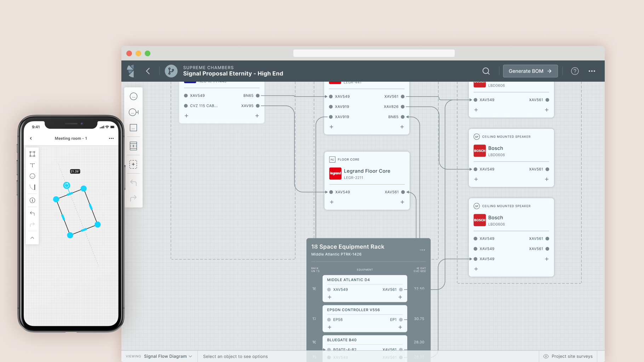Select phone circle node tool

tap(32, 176)
